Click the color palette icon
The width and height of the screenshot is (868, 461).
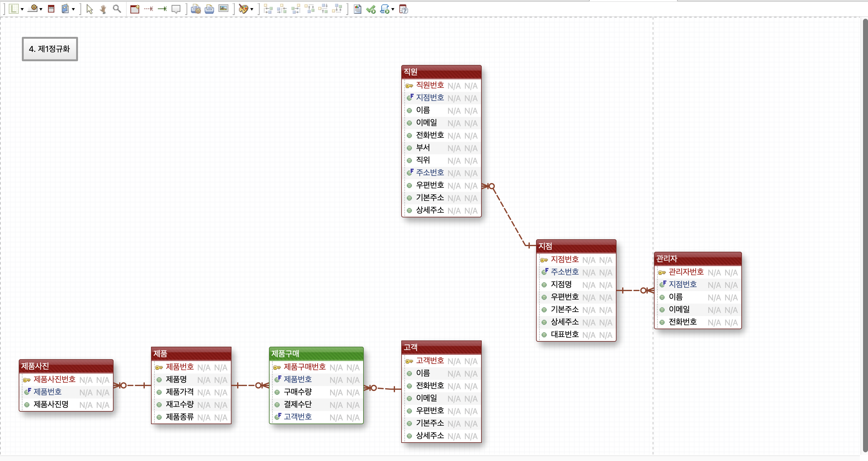tap(243, 9)
